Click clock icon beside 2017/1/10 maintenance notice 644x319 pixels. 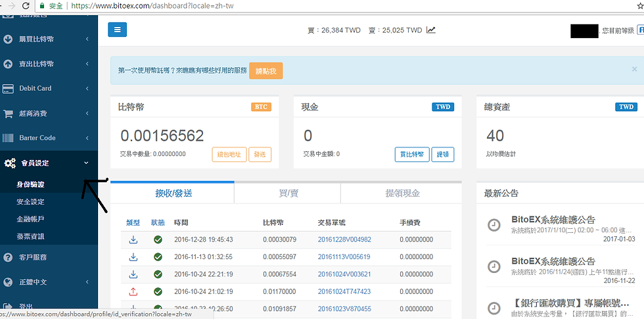(x=494, y=225)
